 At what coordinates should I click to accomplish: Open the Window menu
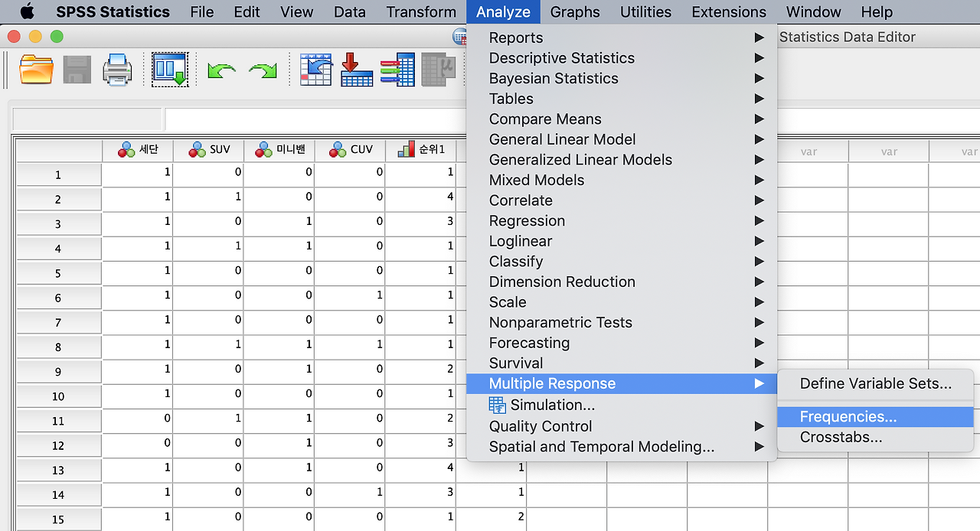click(x=814, y=11)
